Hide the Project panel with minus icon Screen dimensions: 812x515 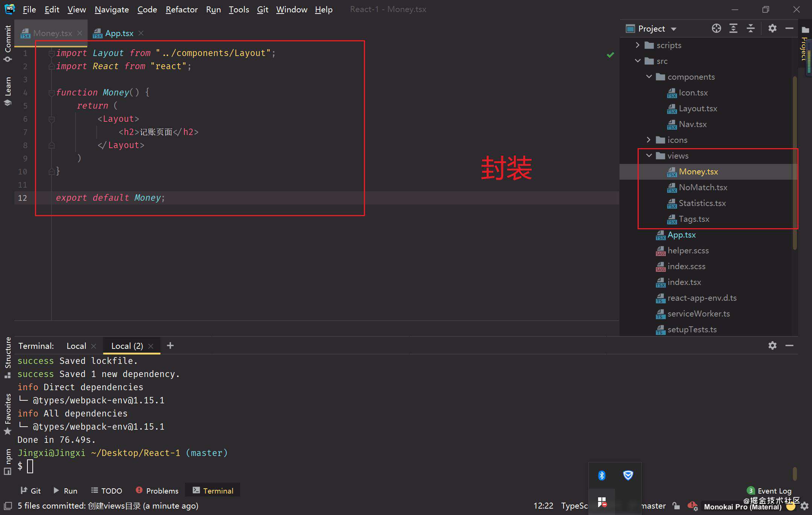point(789,29)
